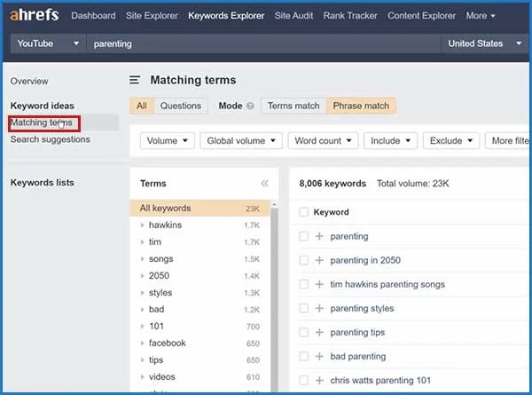The image size is (532, 395).
Task: Add 'parenting styles' with plus icon
Action: point(319,308)
